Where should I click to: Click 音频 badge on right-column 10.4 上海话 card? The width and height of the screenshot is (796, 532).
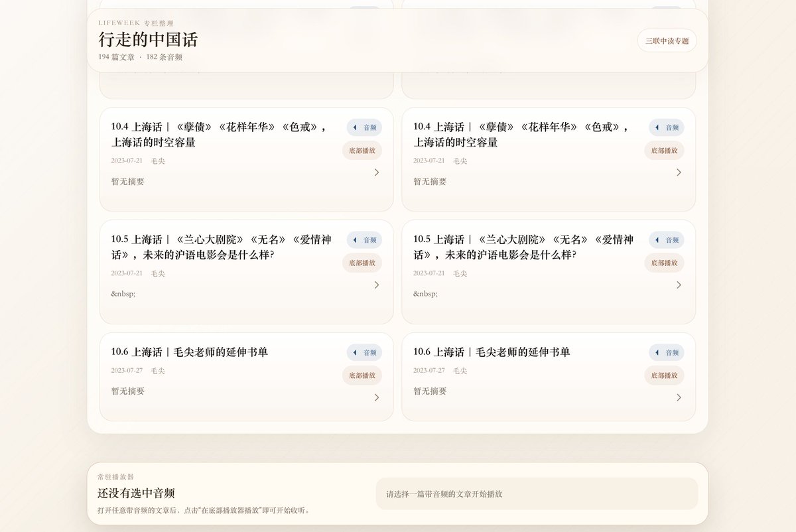666,127
